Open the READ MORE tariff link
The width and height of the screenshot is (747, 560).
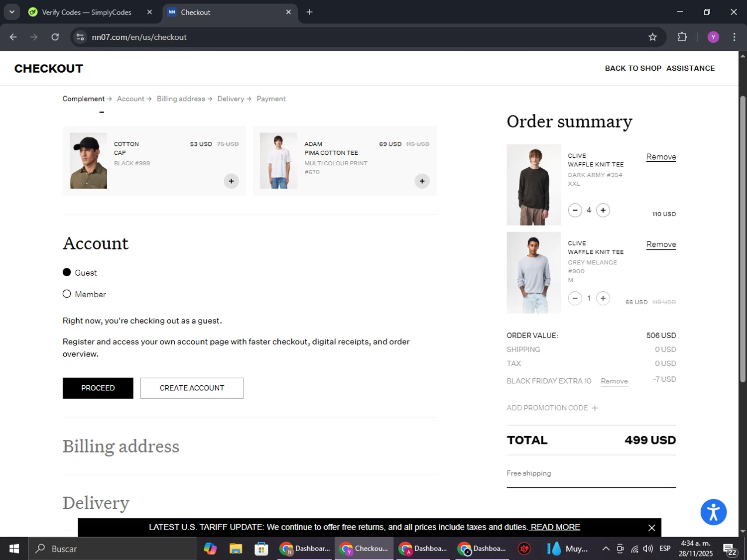tap(555, 527)
